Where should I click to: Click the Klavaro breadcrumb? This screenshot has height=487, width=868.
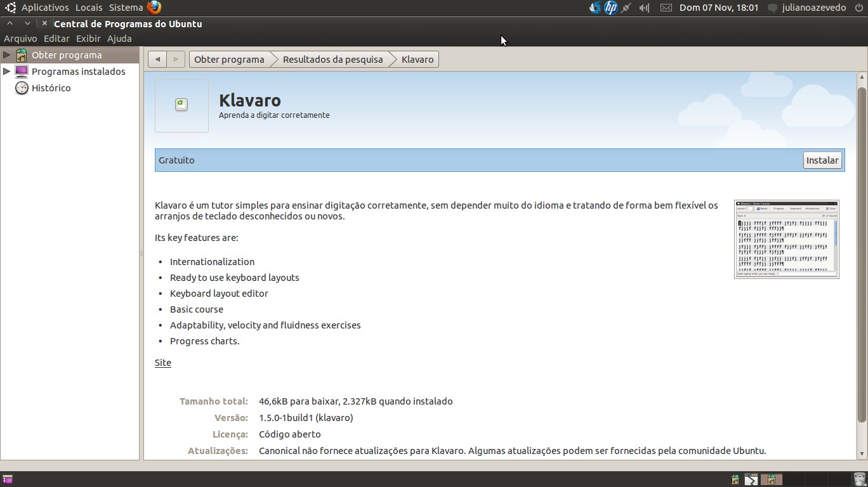click(x=417, y=60)
